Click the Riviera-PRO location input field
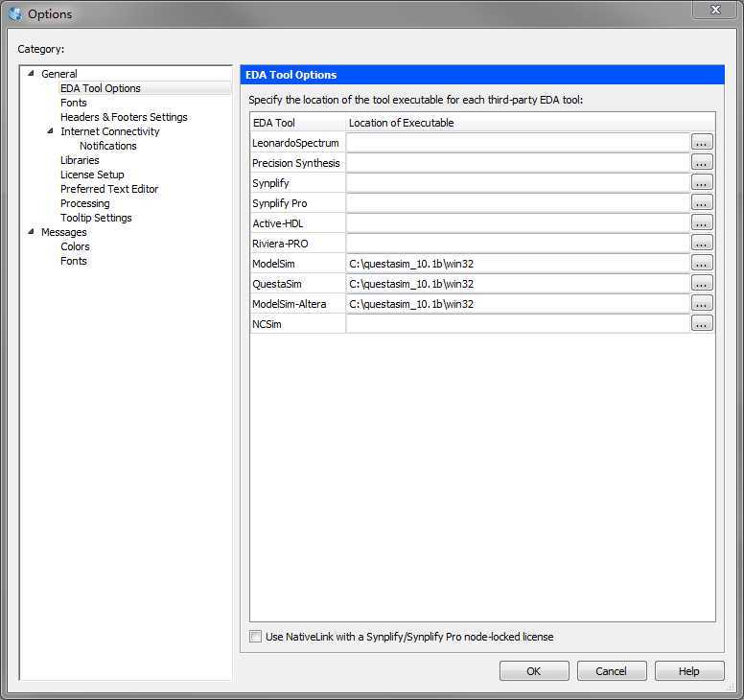 coord(518,243)
